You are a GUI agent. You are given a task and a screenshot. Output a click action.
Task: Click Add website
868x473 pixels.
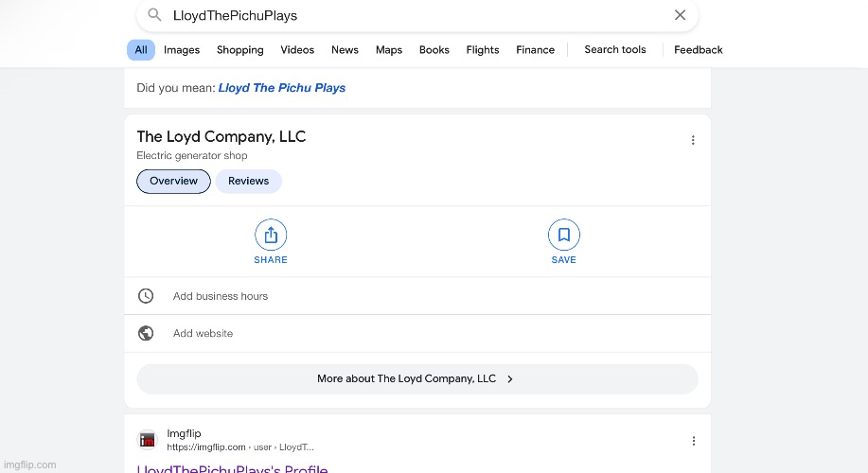pyautogui.click(x=203, y=333)
